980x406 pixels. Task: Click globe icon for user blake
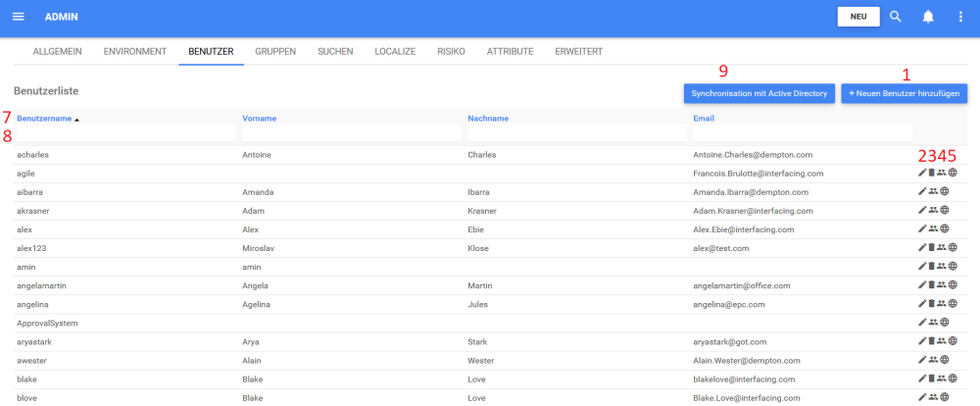click(953, 379)
